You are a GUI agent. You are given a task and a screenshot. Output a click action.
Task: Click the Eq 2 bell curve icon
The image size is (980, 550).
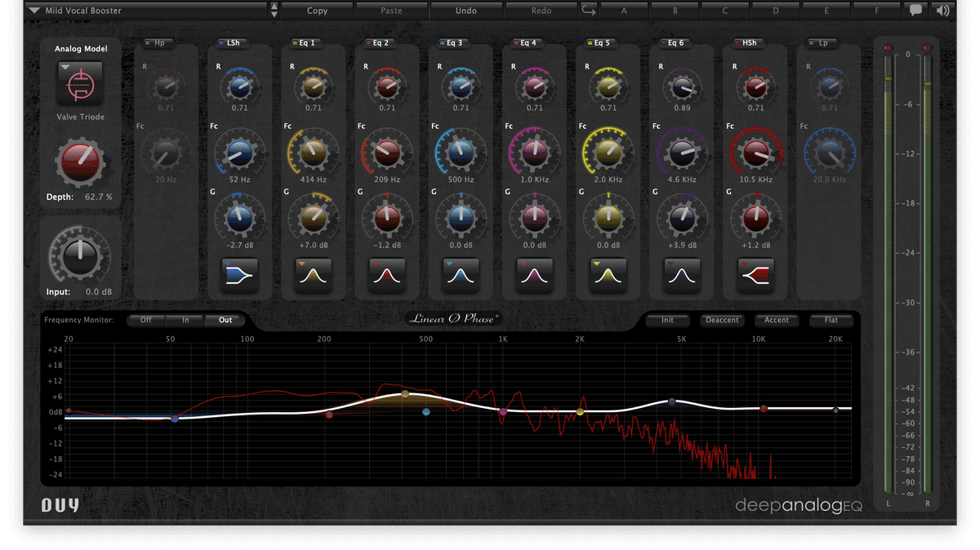coord(386,275)
